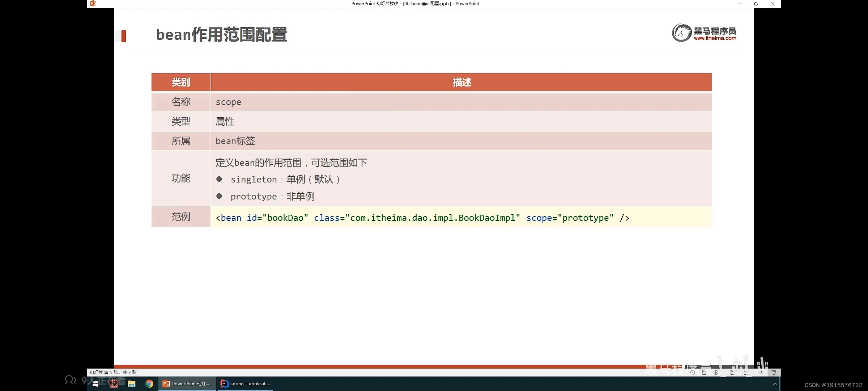The width and height of the screenshot is (868, 391).
Task: Expand the system tray hidden icons chevron
Action: point(775,384)
